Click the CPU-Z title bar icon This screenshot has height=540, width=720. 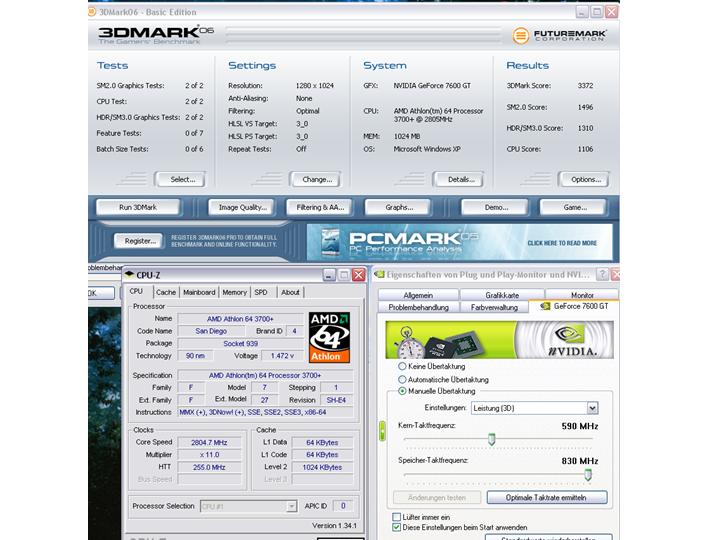[129, 275]
